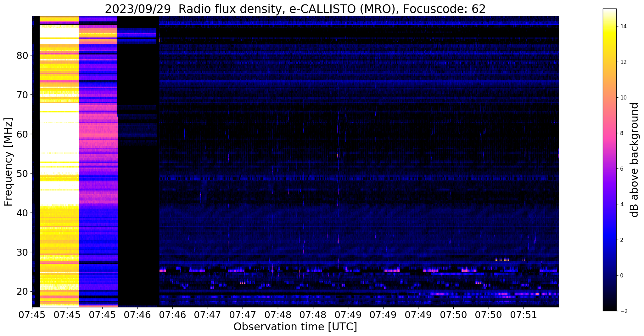
Task: Click the 14 tick on the colorbar
Action: coord(622,26)
